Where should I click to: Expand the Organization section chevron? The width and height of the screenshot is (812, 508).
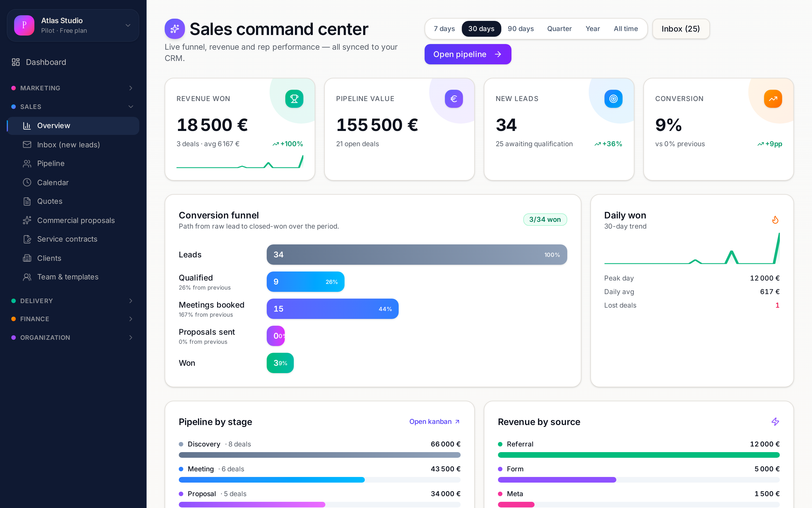tap(131, 338)
